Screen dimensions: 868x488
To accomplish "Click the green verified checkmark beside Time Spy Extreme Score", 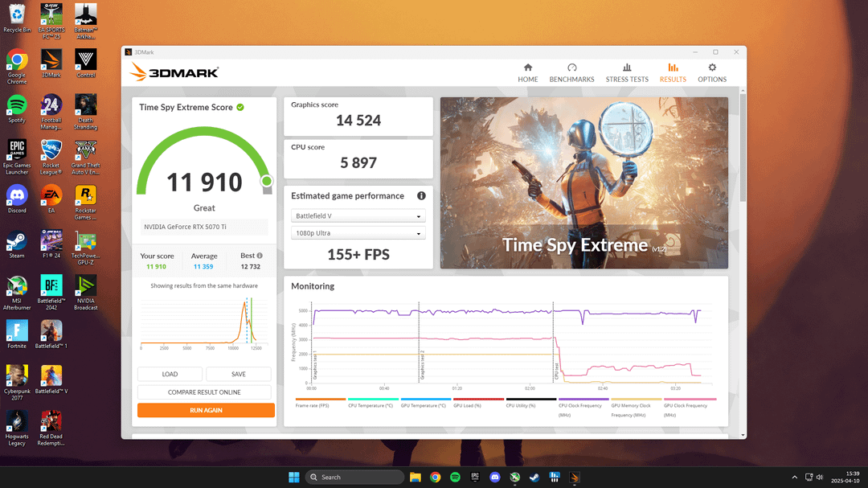I will [240, 107].
